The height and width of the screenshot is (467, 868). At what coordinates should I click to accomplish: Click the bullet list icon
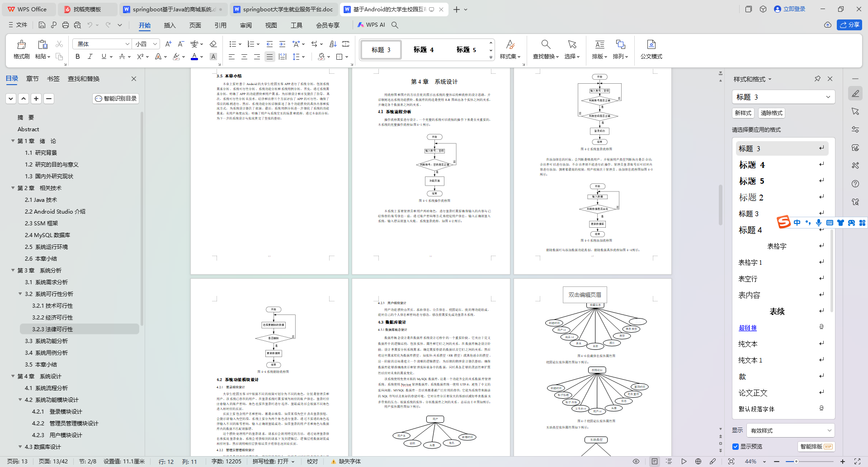tap(233, 44)
